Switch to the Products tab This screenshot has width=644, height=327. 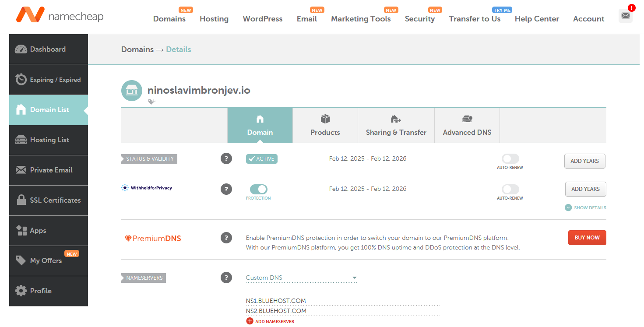325,125
